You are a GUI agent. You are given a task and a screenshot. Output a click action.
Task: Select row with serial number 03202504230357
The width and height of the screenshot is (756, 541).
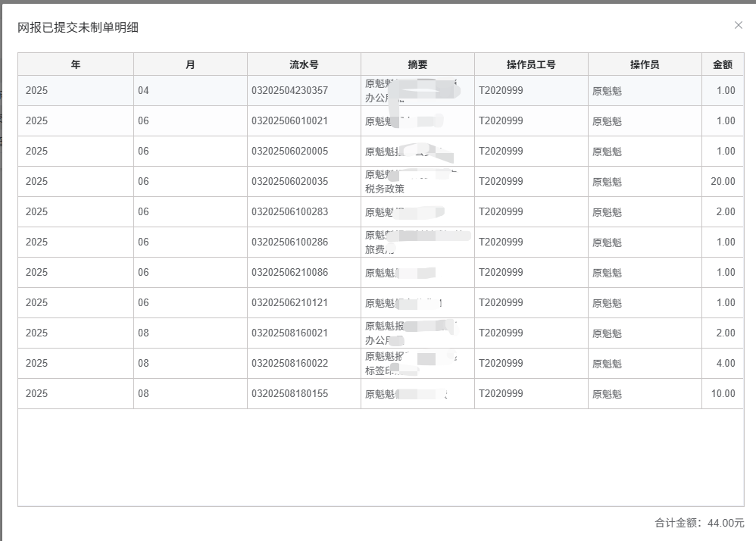pyautogui.click(x=289, y=91)
